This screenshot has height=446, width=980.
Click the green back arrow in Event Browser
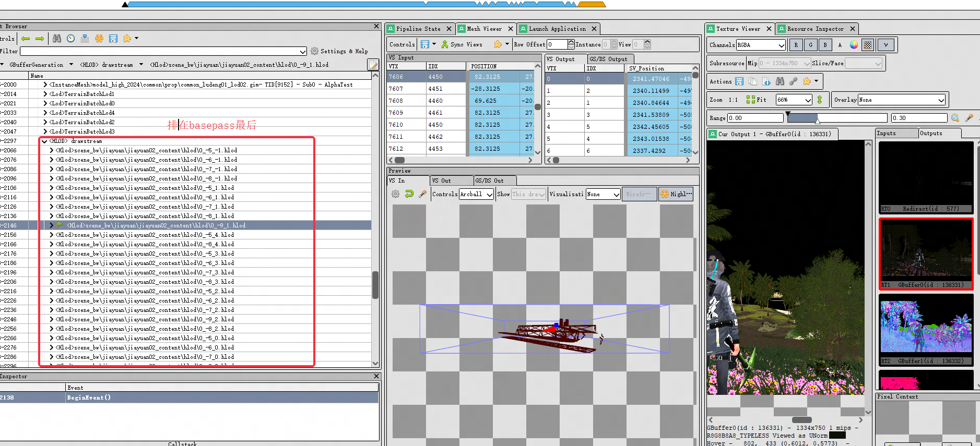(x=26, y=39)
